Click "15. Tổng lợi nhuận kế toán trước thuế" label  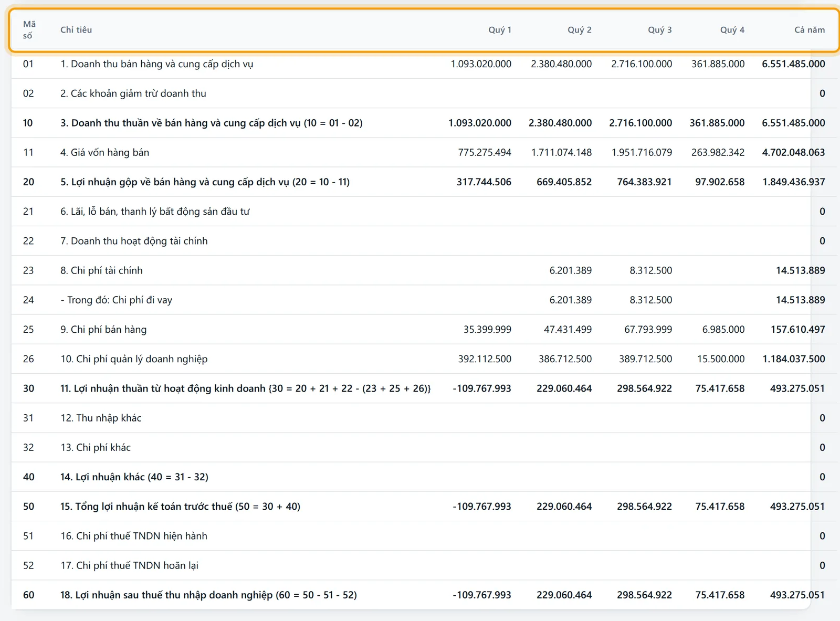[x=180, y=507]
